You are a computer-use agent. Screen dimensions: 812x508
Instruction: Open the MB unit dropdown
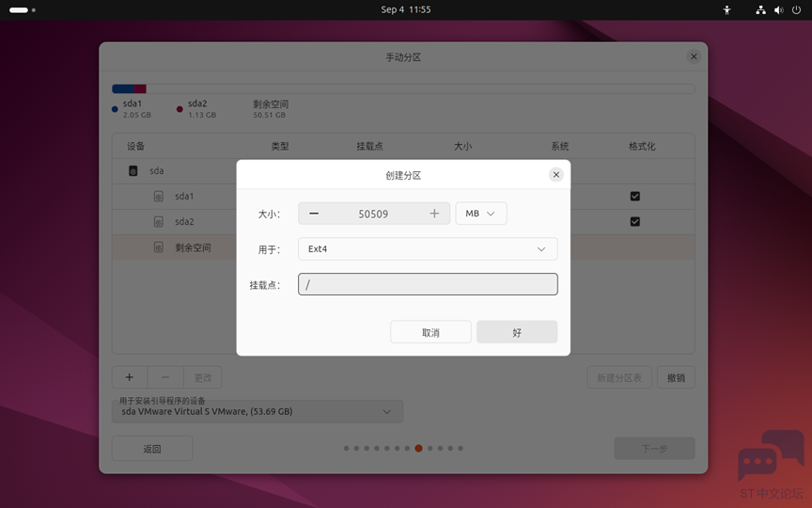[480, 214]
